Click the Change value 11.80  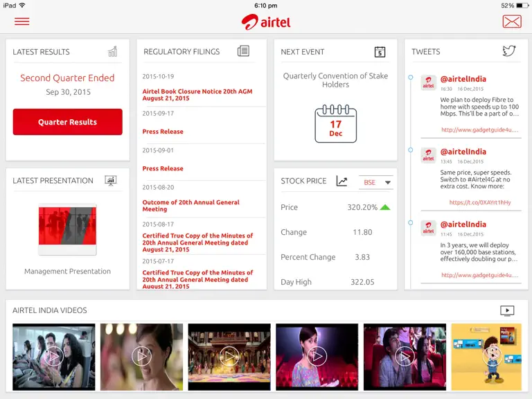tap(362, 232)
